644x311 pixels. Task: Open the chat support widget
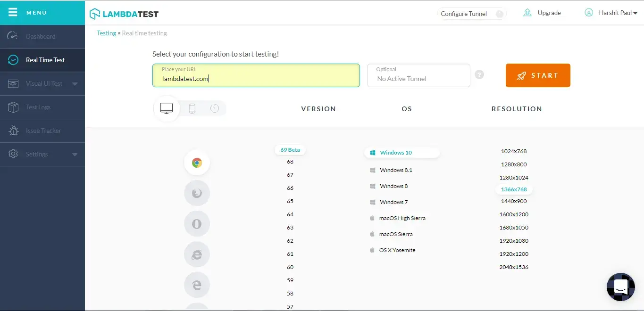coord(620,286)
